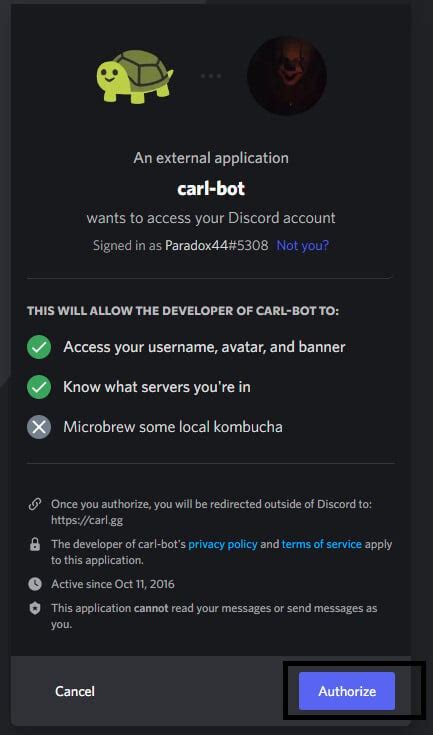Click the Cancel button
The width and height of the screenshot is (433, 735).
pos(75,691)
